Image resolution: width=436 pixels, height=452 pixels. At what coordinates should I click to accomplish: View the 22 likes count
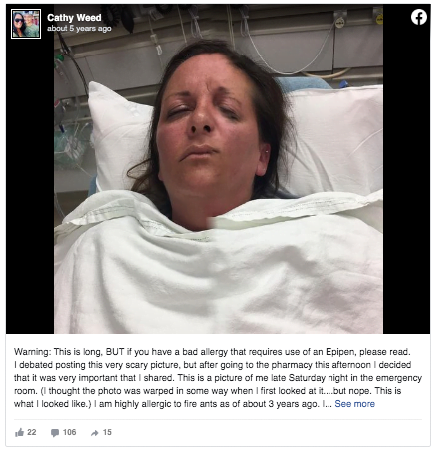coord(32,432)
